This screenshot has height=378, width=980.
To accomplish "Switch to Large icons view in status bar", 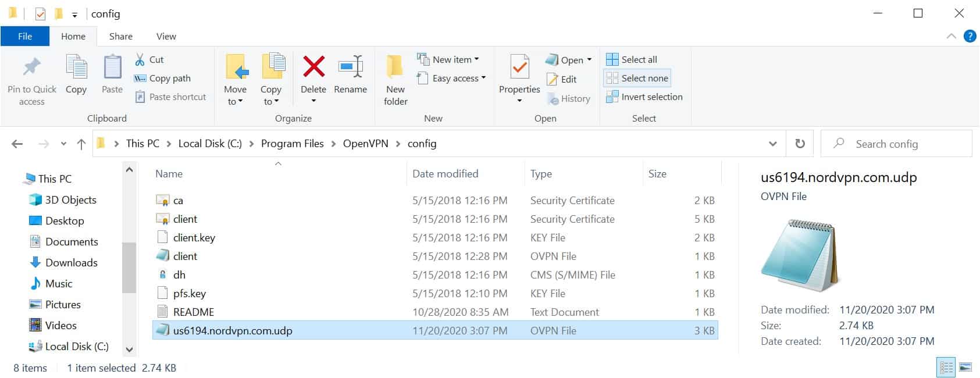I will [965, 367].
